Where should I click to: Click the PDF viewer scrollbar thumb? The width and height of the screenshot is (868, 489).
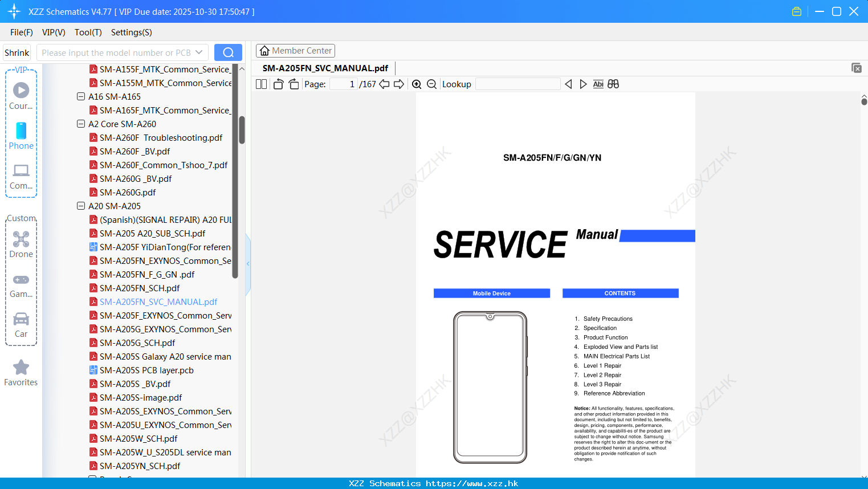point(864,101)
